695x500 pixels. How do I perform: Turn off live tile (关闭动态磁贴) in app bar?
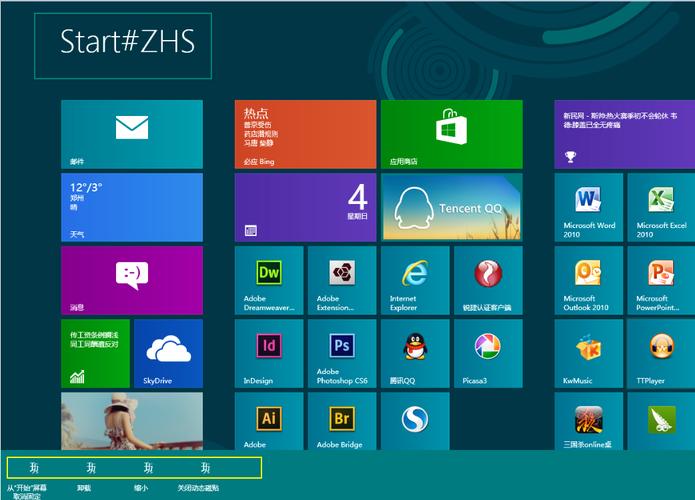pyautogui.click(x=200, y=476)
